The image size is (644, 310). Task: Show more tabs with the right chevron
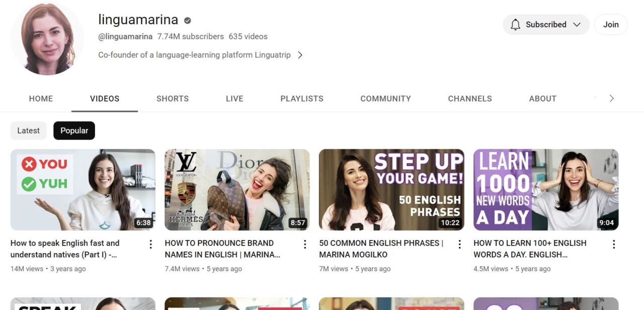(x=611, y=98)
